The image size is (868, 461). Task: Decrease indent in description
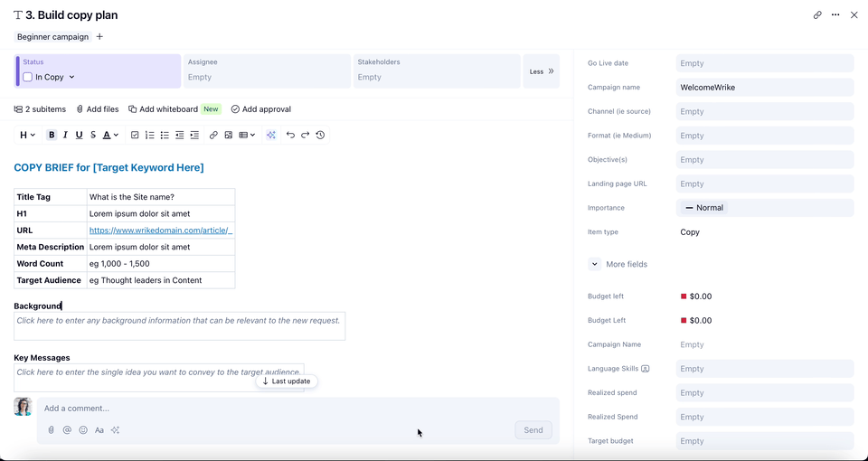coord(179,135)
